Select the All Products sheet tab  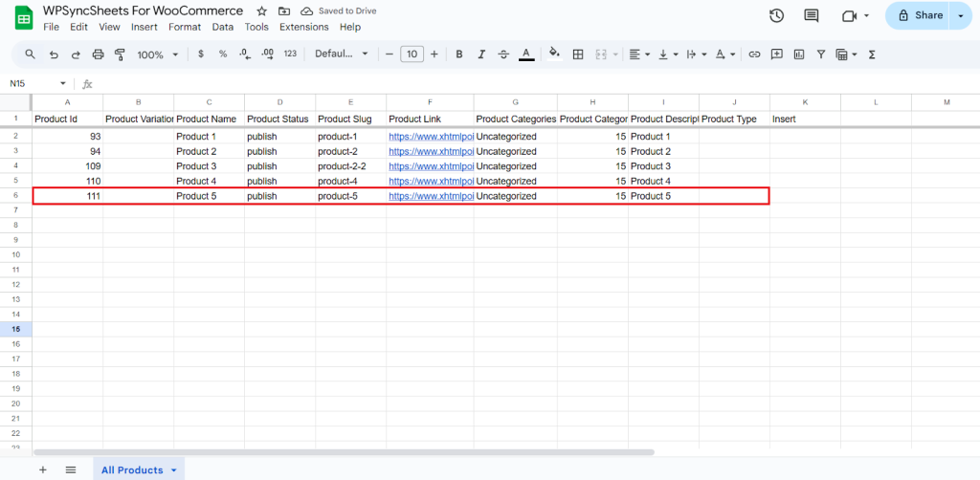pos(139,470)
